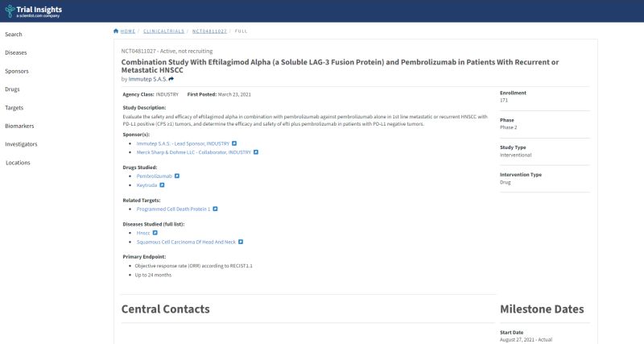644x344 pixels.
Task: Click the CLINICALTRIALS breadcrumb link
Action: (x=163, y=31)
